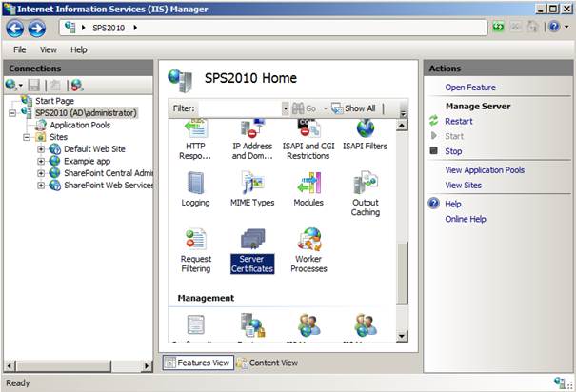This screenshot has height=392, width=576.
Task: Open the Help menu
Action: tap(79, 49)
